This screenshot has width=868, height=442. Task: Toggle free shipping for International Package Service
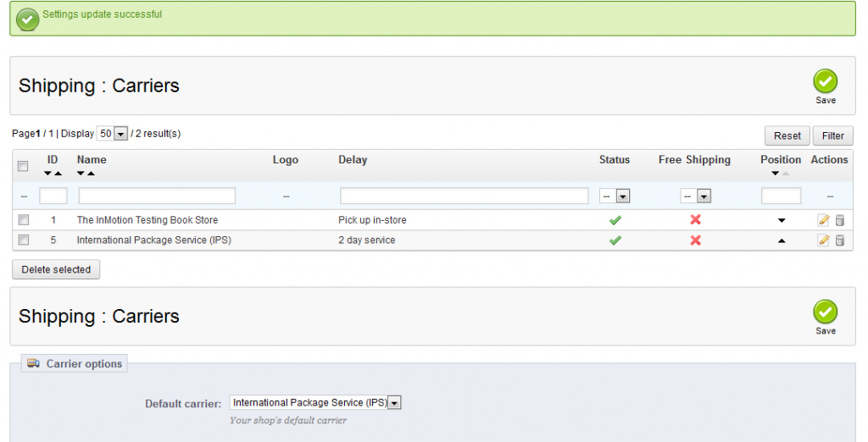(695, 240)
